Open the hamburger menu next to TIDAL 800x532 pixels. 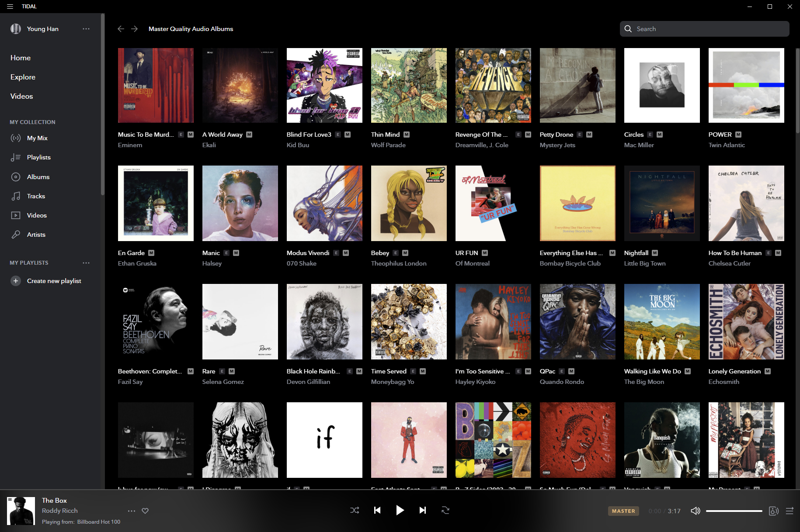pyautogui.click(x=10, y=7)
